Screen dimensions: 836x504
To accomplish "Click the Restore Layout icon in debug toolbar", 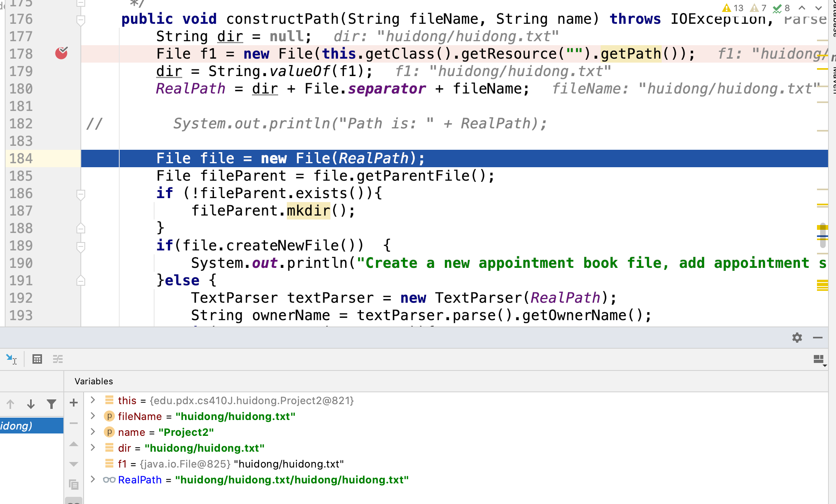I will (x=819, y=359).
